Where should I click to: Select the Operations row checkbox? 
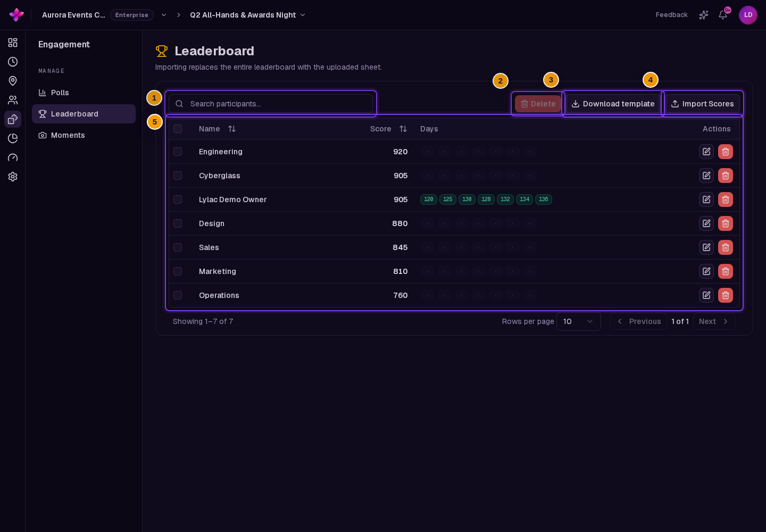[178, 295]
